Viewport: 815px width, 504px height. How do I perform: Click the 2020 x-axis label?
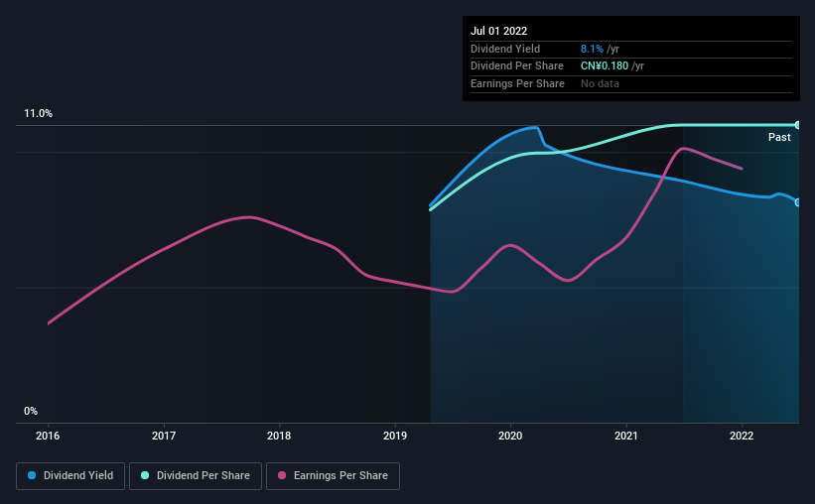[510, 436]
